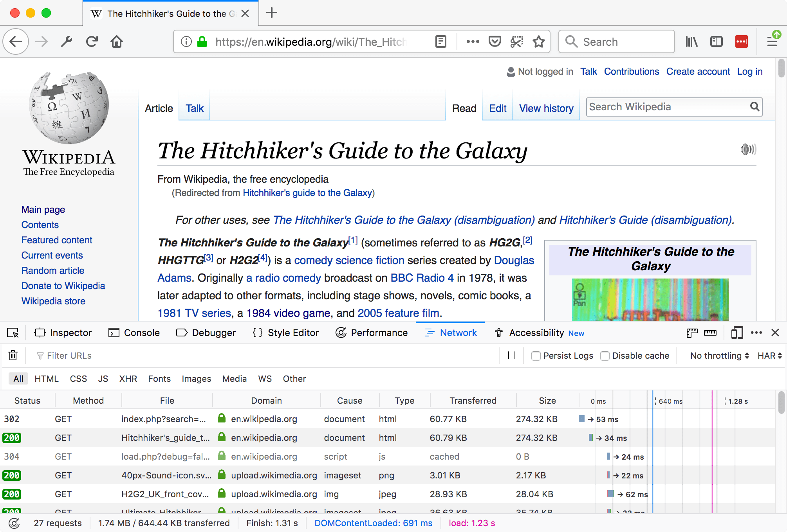787x532 pixels.
Task: Click the trash/clear requests icon
Action: point(13,355)
